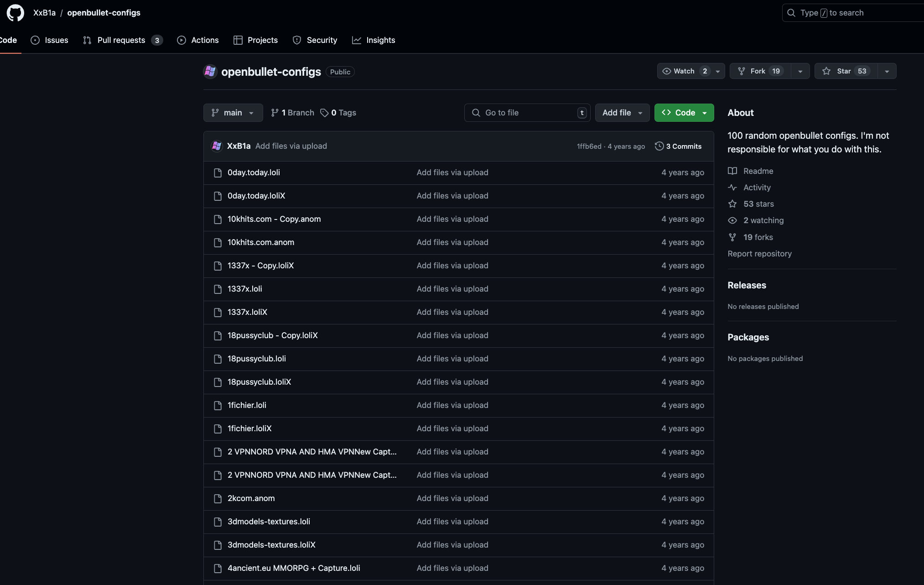Open the main branch selector

(233, 113)
